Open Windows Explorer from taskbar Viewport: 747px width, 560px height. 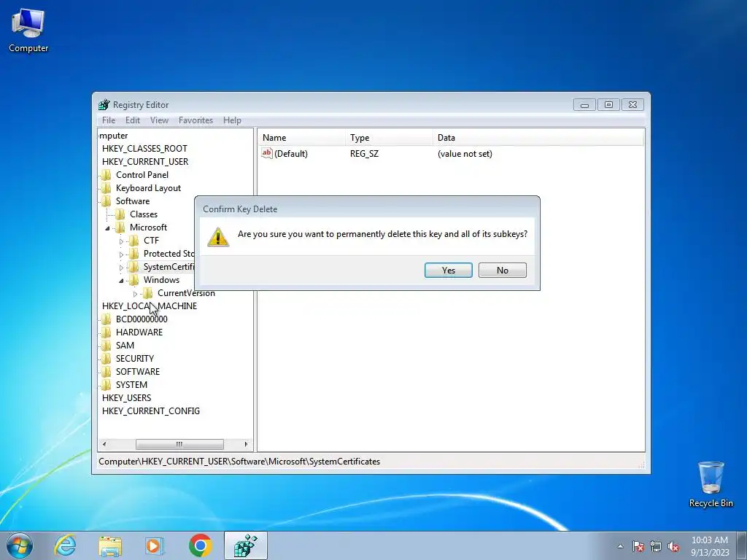pos(110,545)
